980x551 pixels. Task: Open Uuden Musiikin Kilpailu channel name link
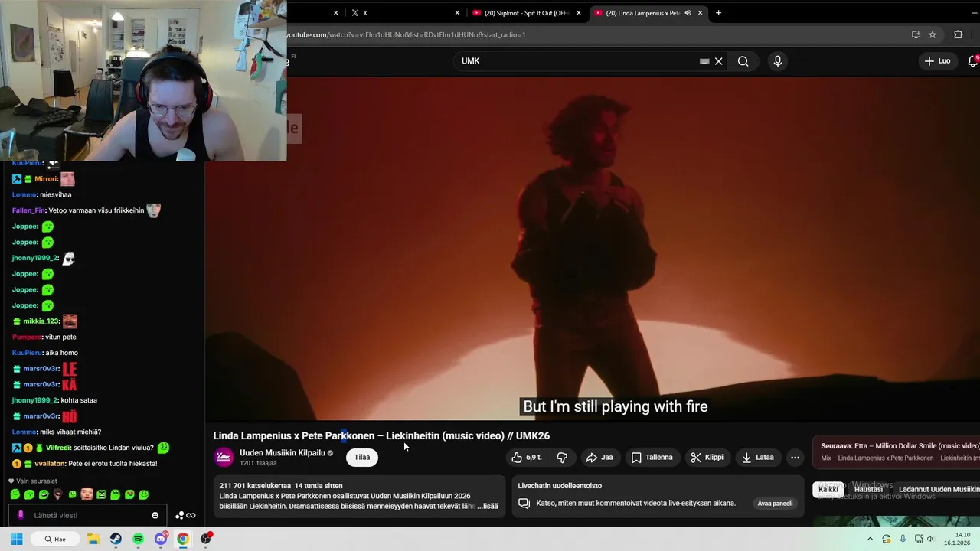point(283,453)
